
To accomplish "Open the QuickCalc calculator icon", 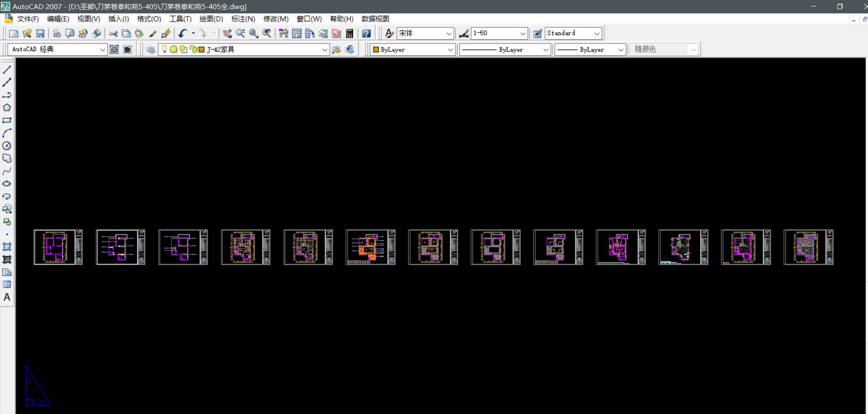I will (349, 34).
